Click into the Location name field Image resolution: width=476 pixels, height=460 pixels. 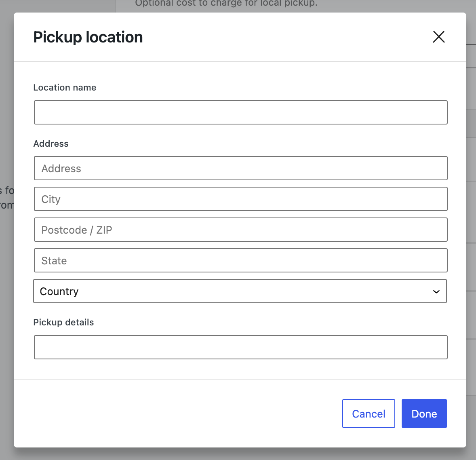click(x=240, y=112)
